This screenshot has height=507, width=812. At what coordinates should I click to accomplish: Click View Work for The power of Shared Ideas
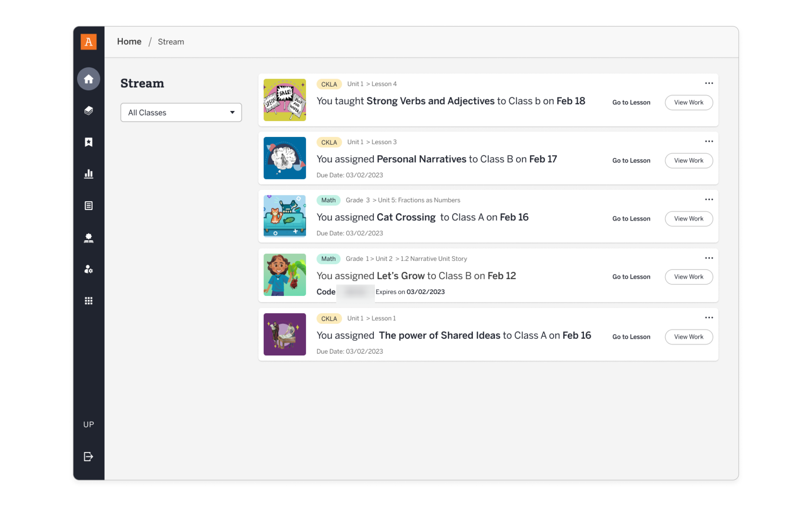689,337
